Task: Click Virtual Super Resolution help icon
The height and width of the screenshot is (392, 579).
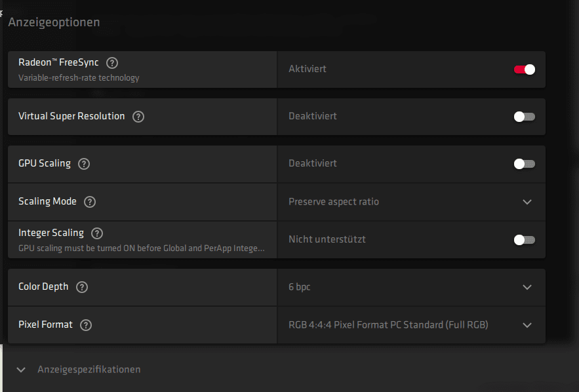Action: (x=138, y=117)
